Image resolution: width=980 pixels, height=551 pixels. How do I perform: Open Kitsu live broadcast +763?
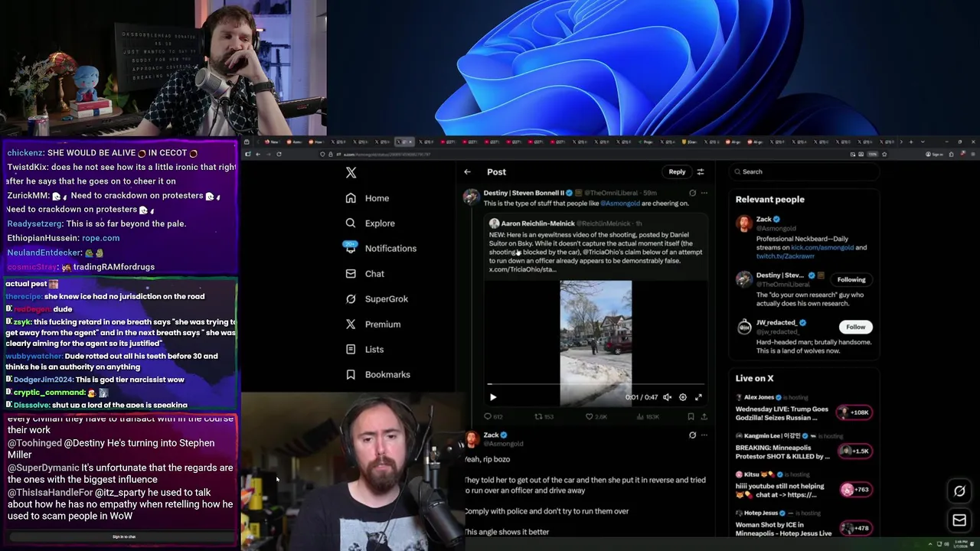pyautogui.click(x=803, y=486)
